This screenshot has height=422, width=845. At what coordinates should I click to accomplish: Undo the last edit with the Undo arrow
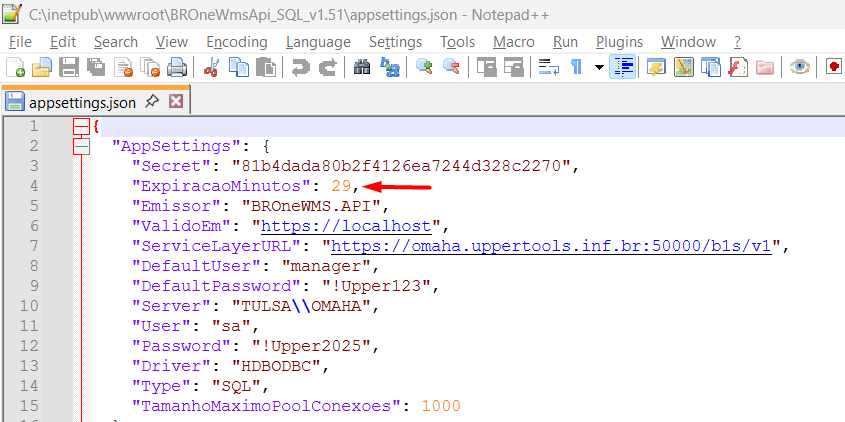(300, 67)
